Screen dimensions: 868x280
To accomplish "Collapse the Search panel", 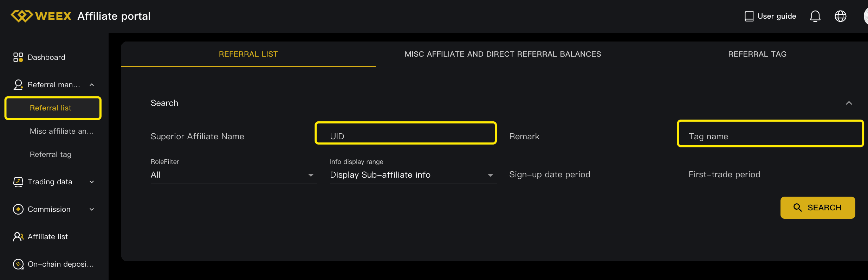I will (x=849, y=103).
